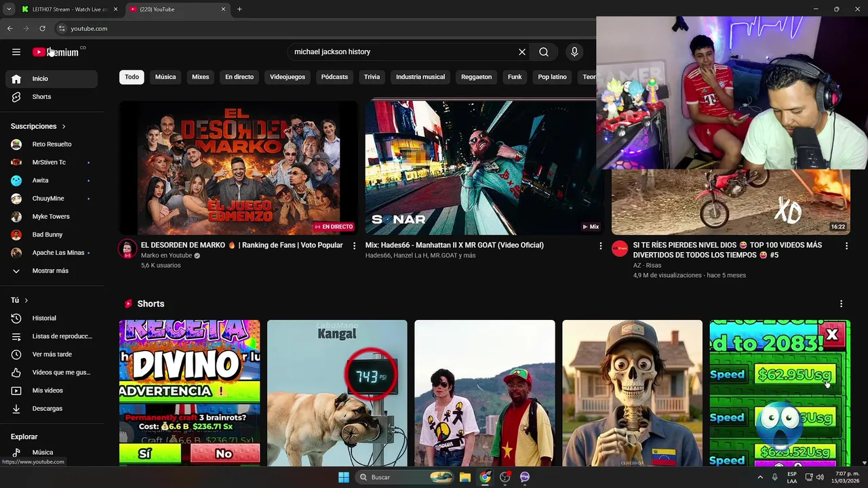Open Hades66 Manhattan II mix thumbnail
This screenshot has width=868, height=488.
(x=484, y=168)
